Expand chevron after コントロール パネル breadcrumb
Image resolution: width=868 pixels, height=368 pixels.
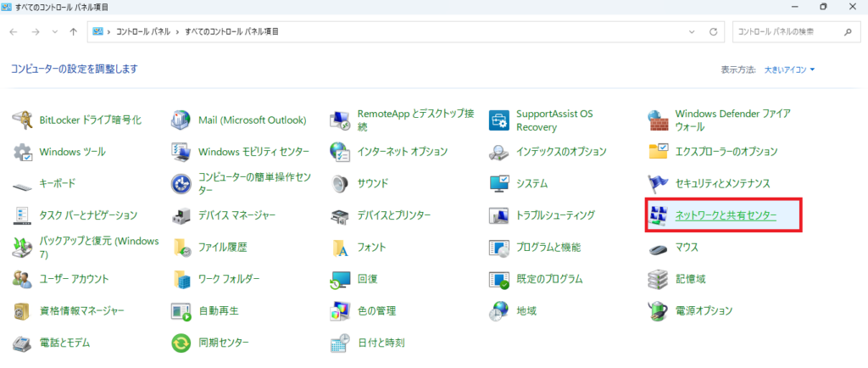[x=178, y=31]
